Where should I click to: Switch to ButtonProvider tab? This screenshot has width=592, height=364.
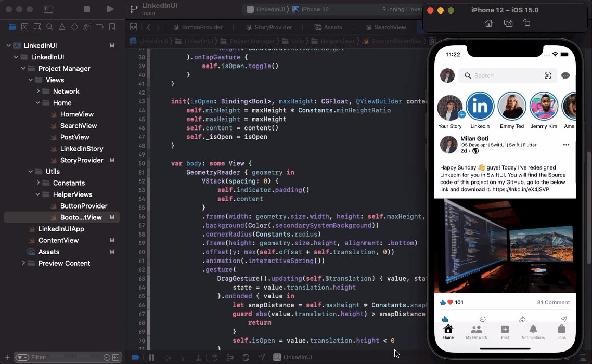(198, 27)
